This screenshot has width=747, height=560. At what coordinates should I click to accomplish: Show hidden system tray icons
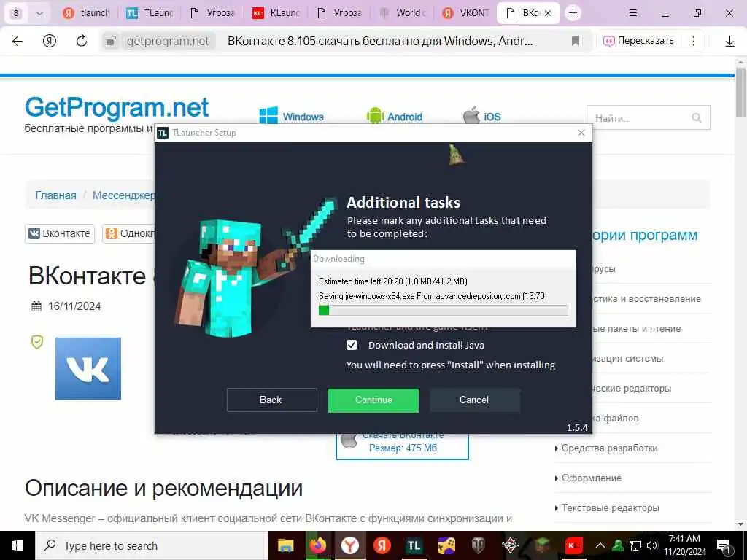click(x=600, y=545)
